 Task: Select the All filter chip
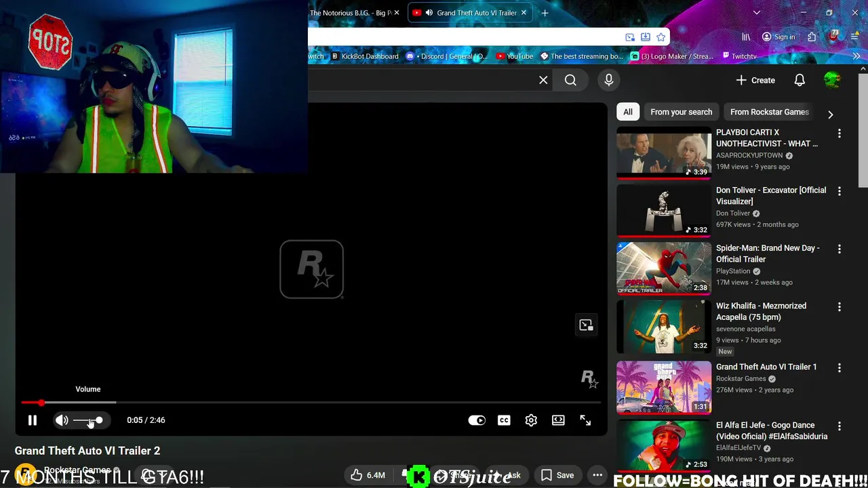pos(628,112)
